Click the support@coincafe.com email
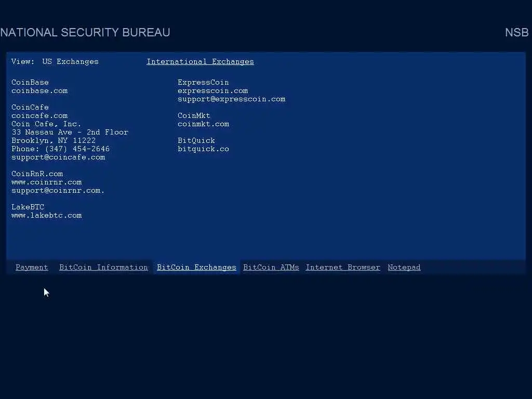Image resolution: width=532 pixels, height=399 pixels. pyautogui.click(x=58, y=157)
